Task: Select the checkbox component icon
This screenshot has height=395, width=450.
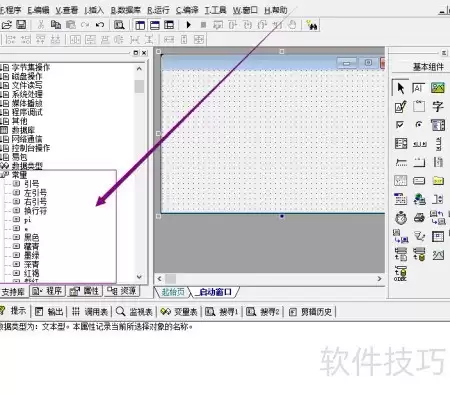Action: tap(400, 125)
